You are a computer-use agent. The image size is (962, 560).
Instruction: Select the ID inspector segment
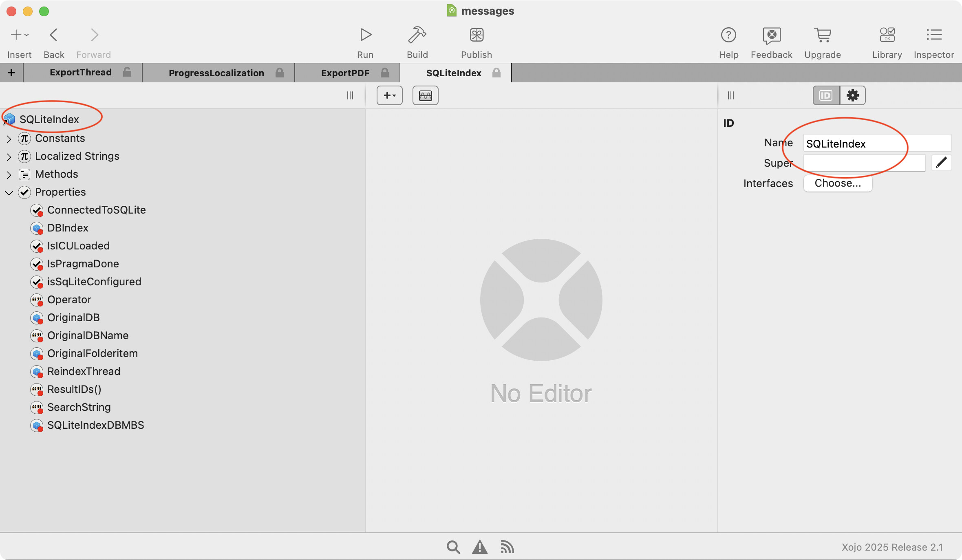coord(826,95)
